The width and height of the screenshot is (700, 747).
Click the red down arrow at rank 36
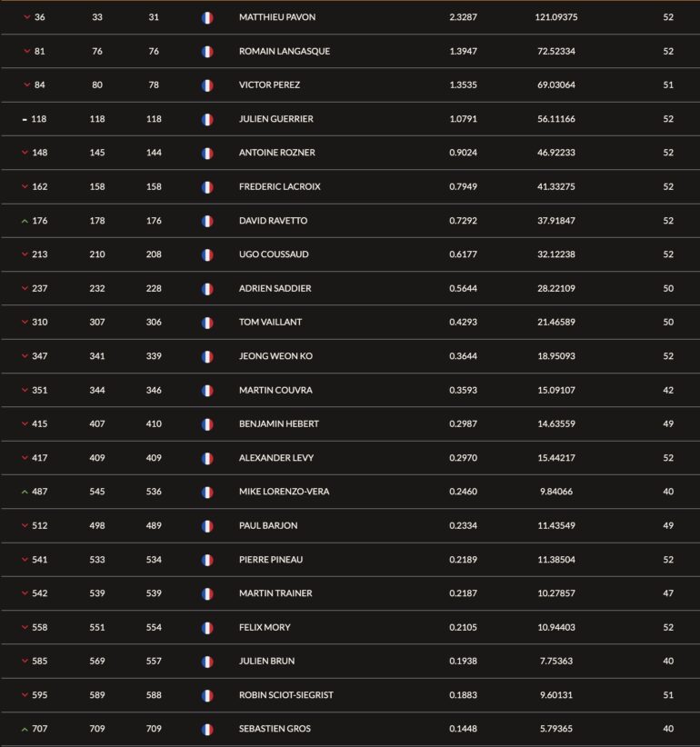click(x=26, y=17)
